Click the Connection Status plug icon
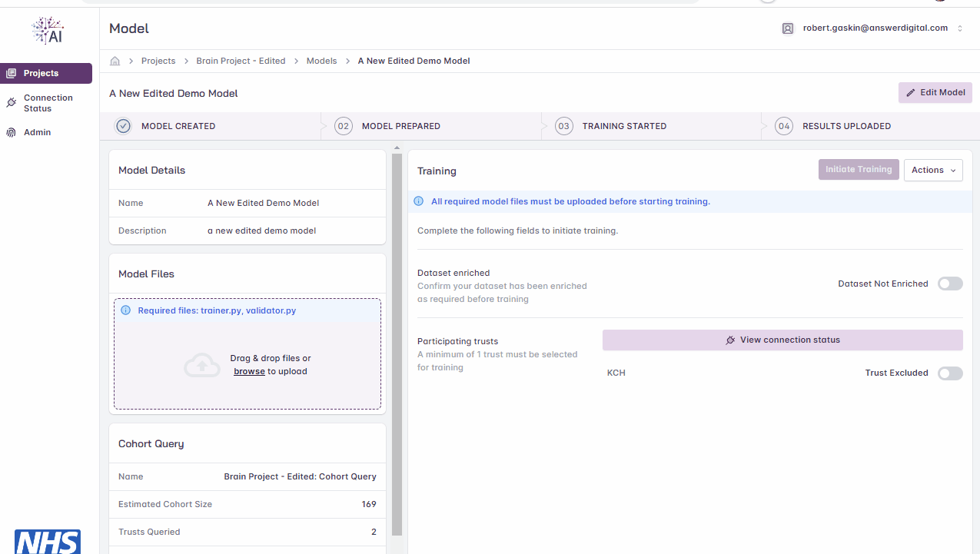The width and height of the screenshot is (980, 554). coord(11,103)
